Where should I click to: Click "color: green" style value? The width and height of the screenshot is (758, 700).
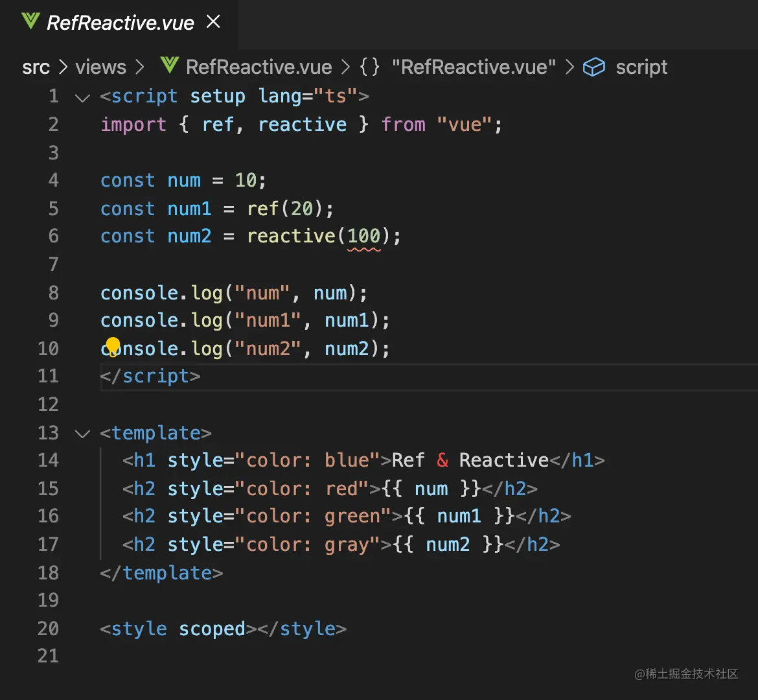click(314, 516)
